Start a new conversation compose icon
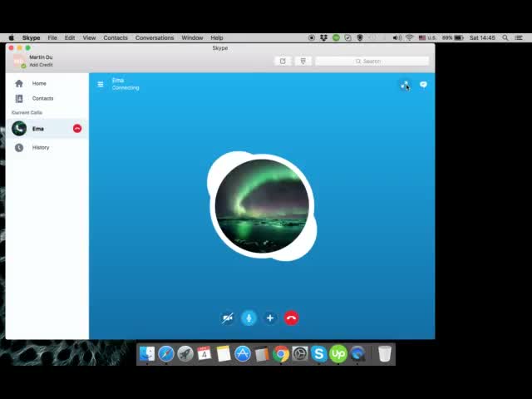Viewport: 532px width, 399px height. (283, 61)
